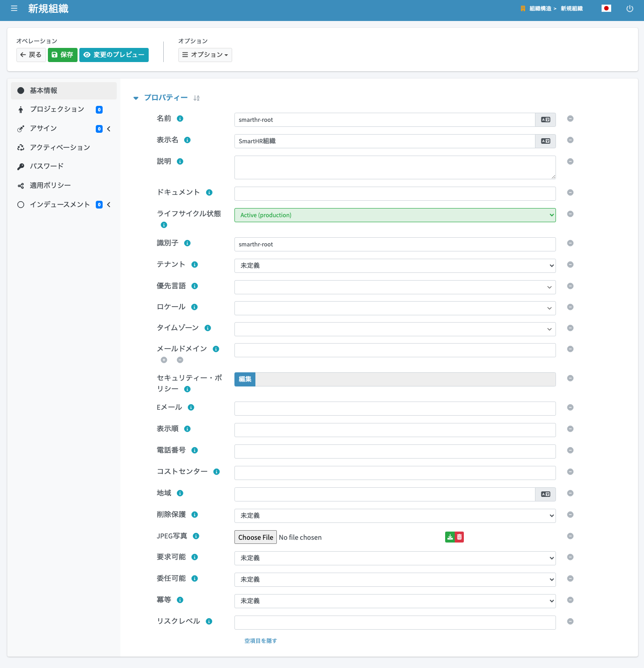
Task: Open the hamburger navigation menu
Action: [14, 9]
